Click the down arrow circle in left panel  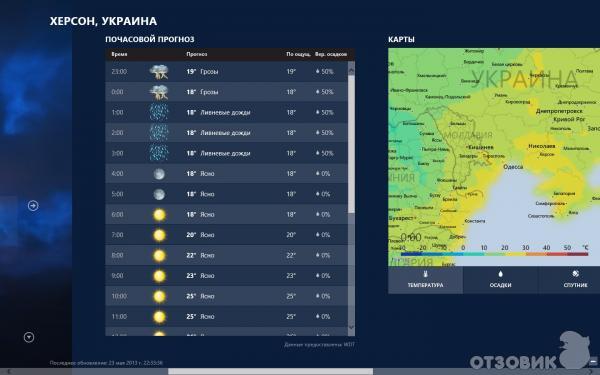[29, 337]
